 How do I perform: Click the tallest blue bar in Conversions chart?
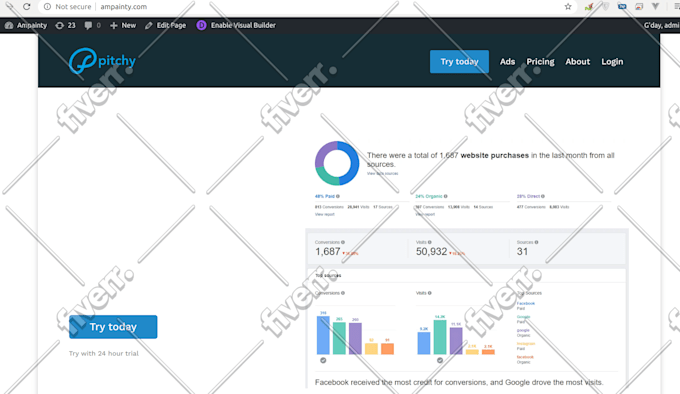(323, 335)
